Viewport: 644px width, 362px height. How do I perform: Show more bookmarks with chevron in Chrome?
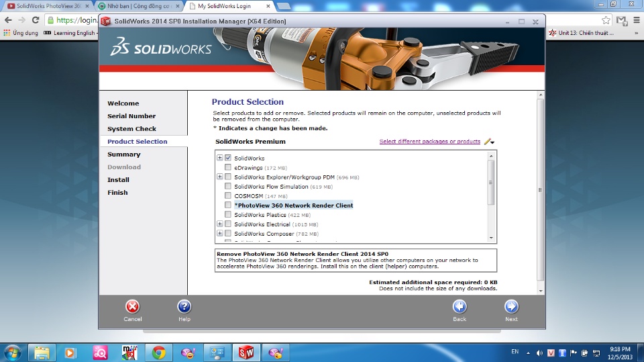[636, 33]
